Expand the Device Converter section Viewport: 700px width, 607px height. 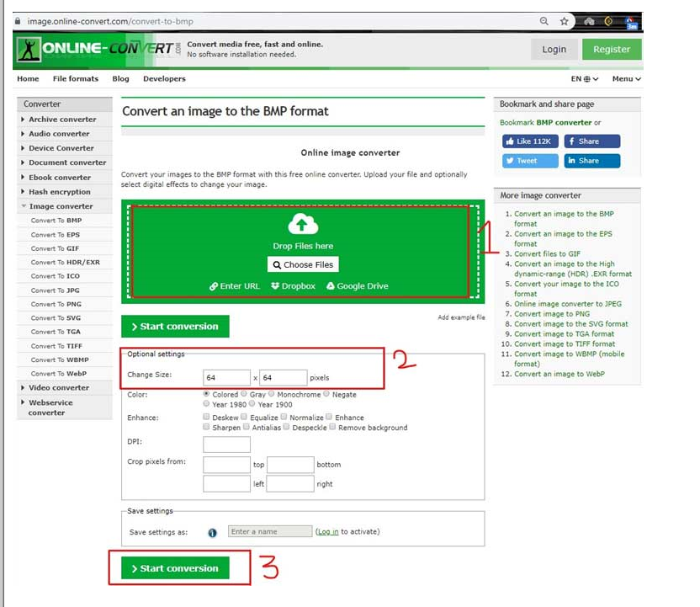click(64, 148)
